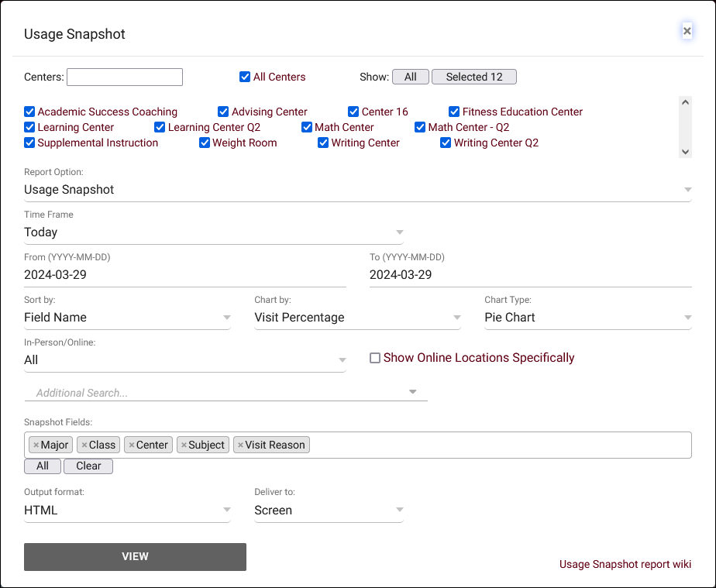Uncheck the All Centers checkbox
The height and width of the screenshot is (588, 716).
[245, 77]
